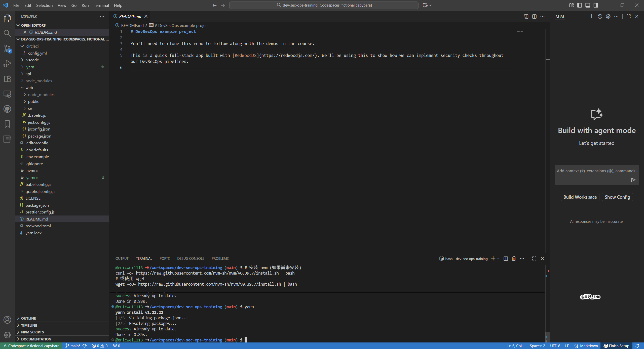The image size is (644, 349).
Task: Open the Search view in activity bar
Action: click(7, 33)
